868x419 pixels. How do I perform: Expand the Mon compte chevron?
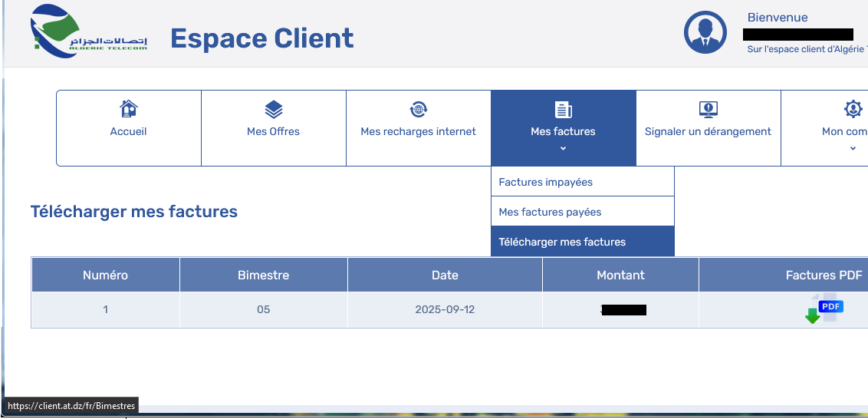coord(853,149)
